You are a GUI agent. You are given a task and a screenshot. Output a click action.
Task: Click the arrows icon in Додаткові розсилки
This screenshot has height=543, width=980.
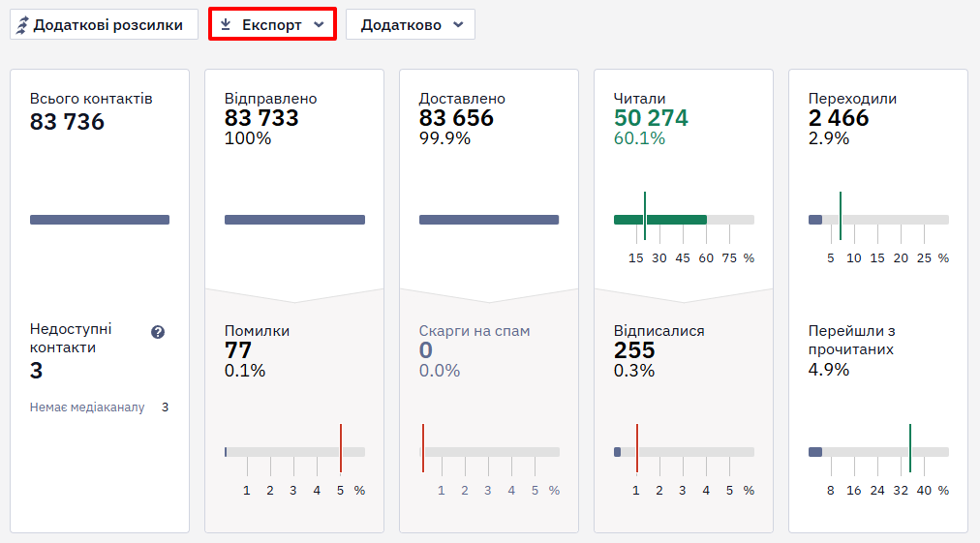[x=22, y=25]
